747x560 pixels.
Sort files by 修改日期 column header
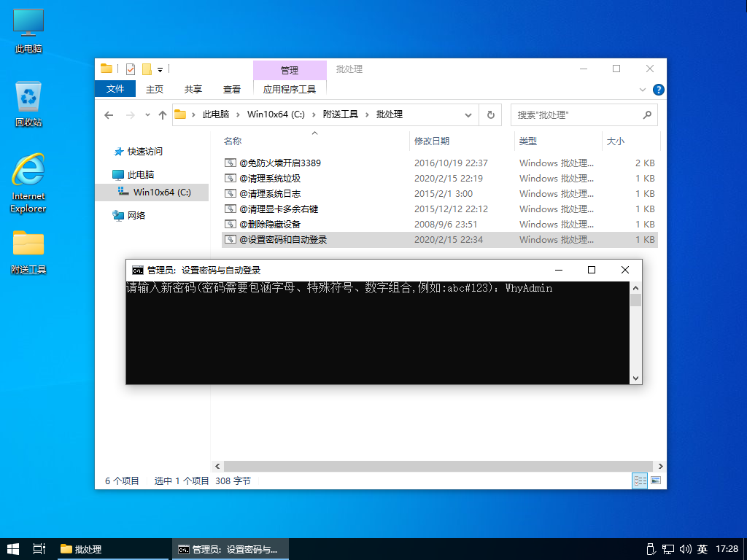[432, 141]
